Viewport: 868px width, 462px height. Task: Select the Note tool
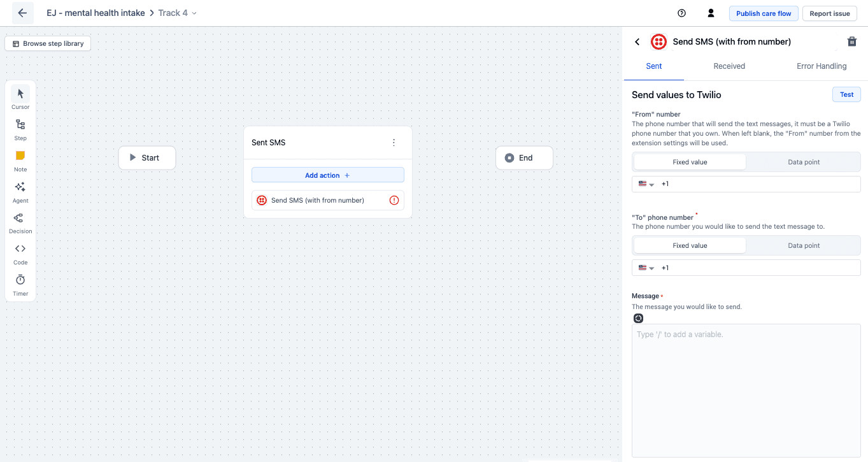coord(20,160)
